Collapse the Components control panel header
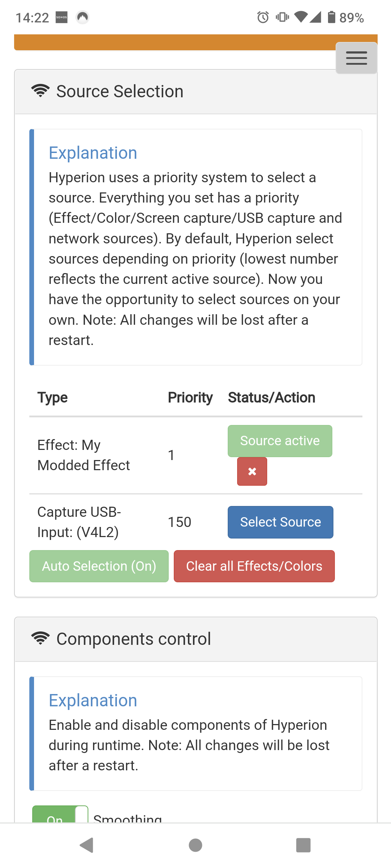This screenshot has height=868, width=391. [134, 638]
